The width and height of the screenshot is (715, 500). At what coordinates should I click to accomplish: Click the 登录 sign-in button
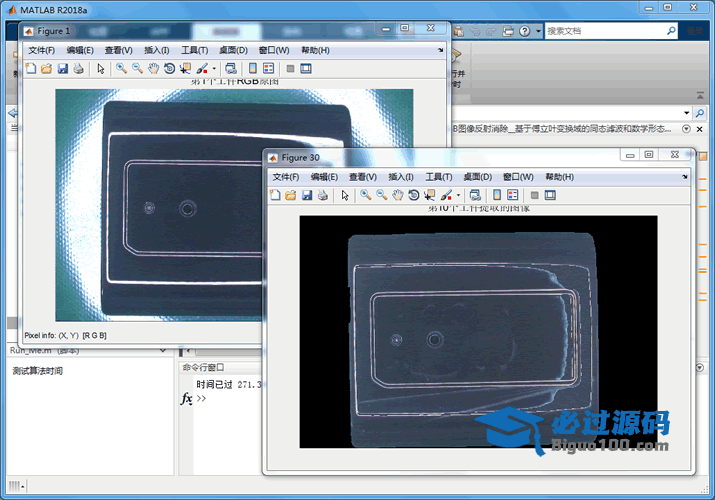tap(694, 31)
